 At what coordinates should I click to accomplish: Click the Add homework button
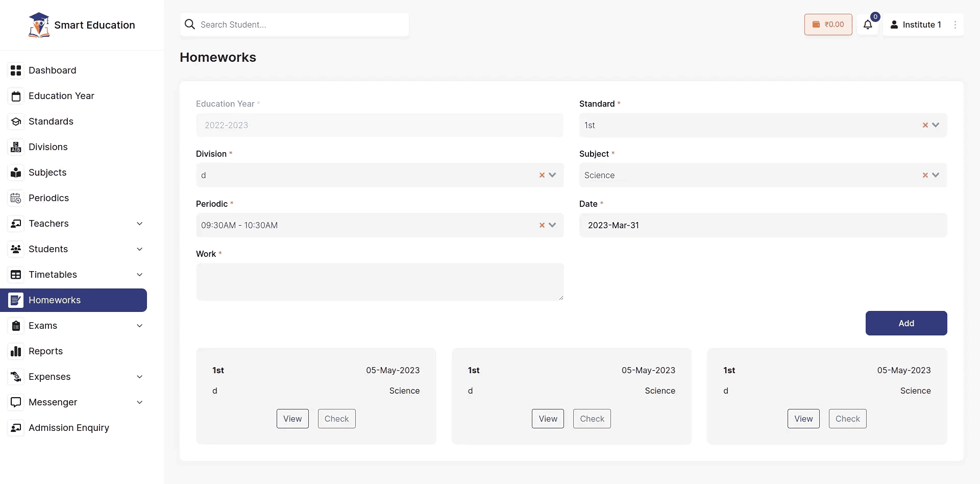(x=906, y=323)
